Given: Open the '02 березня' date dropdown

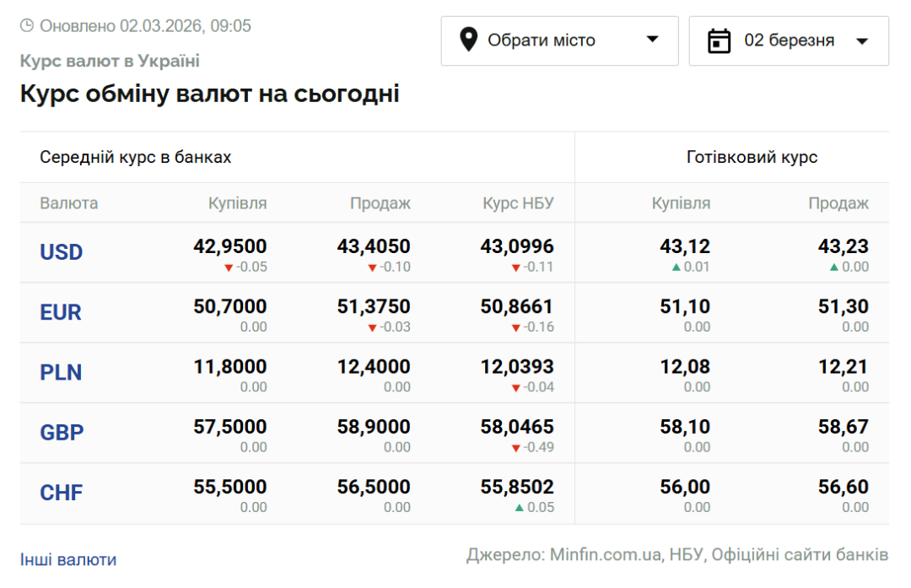Looking at the screenshot, I should (789, 40).
